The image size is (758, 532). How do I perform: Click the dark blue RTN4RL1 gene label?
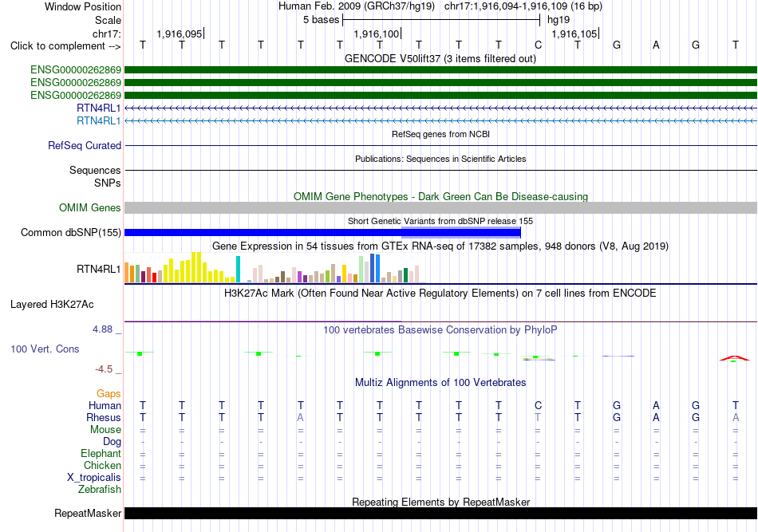(x=99, y=108)
